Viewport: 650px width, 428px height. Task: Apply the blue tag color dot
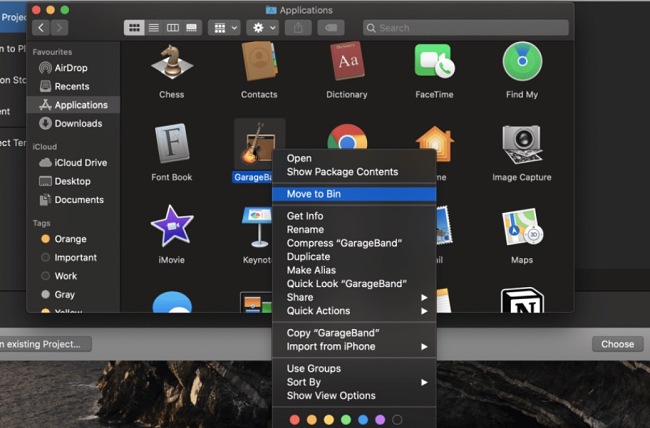[x=363, y=420]
